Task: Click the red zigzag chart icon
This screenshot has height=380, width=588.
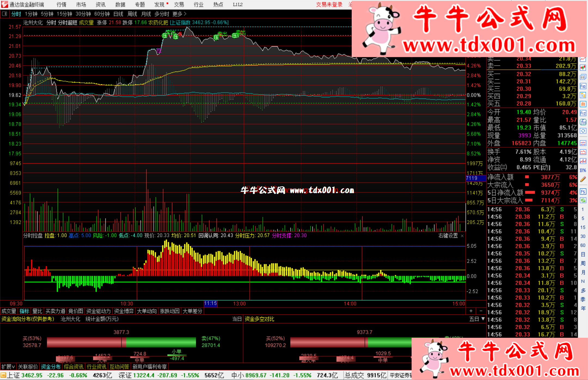Action: click(583, 161)
